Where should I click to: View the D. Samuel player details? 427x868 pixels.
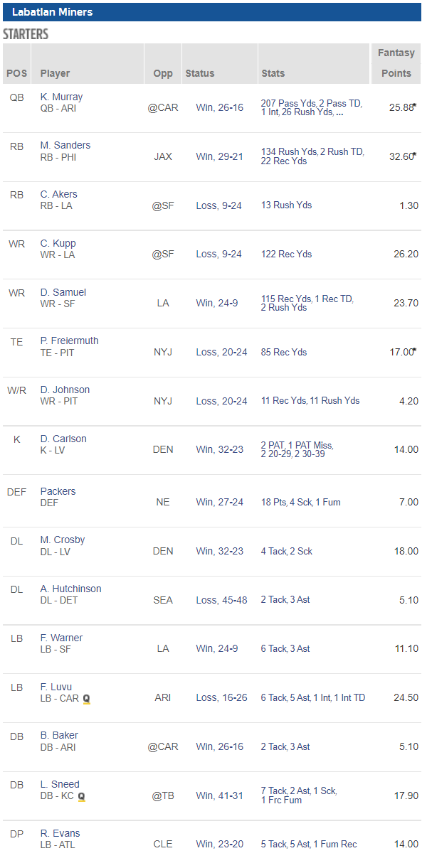[x=63, y=292]
